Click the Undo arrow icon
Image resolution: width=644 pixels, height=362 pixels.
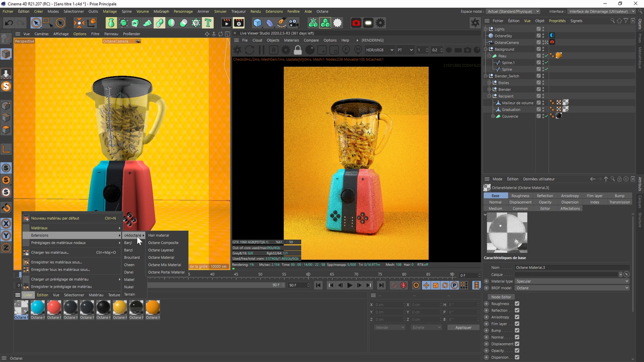(9, 23)
